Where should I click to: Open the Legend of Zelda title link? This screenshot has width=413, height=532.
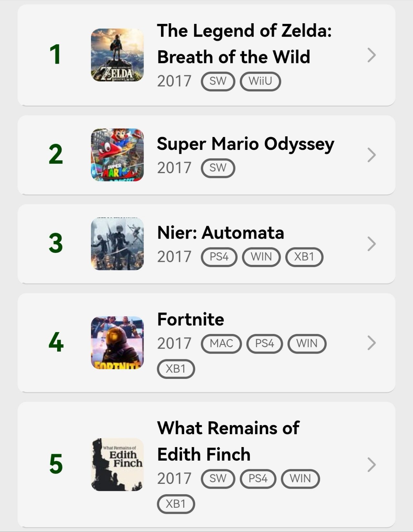244,44
